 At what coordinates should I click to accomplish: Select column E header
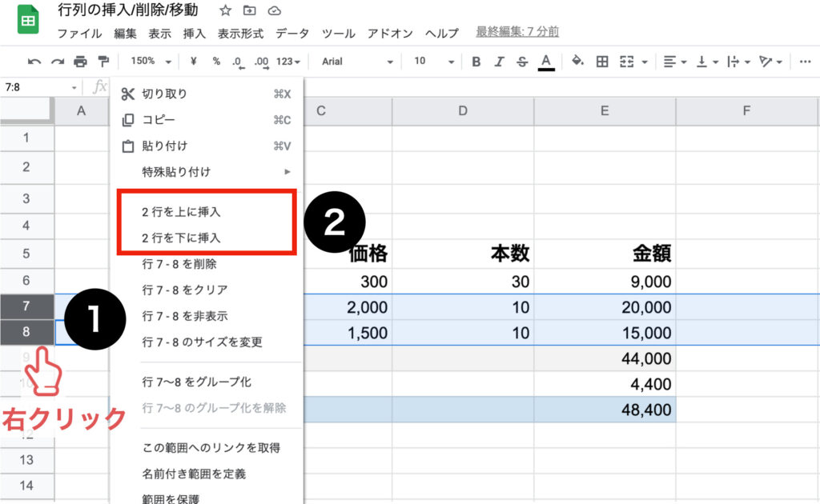coord(605,110)
